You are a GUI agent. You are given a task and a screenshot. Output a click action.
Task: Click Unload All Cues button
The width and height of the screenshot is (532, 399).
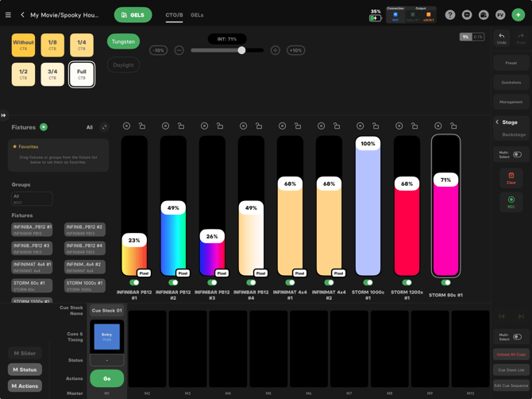pyautogui.click(x=511, y=354)
